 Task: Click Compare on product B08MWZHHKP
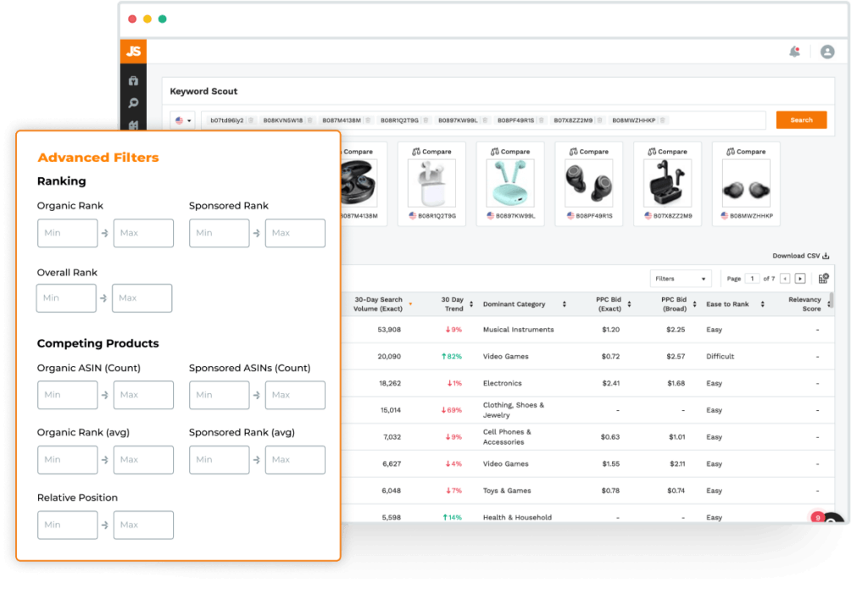pos(746,152)
